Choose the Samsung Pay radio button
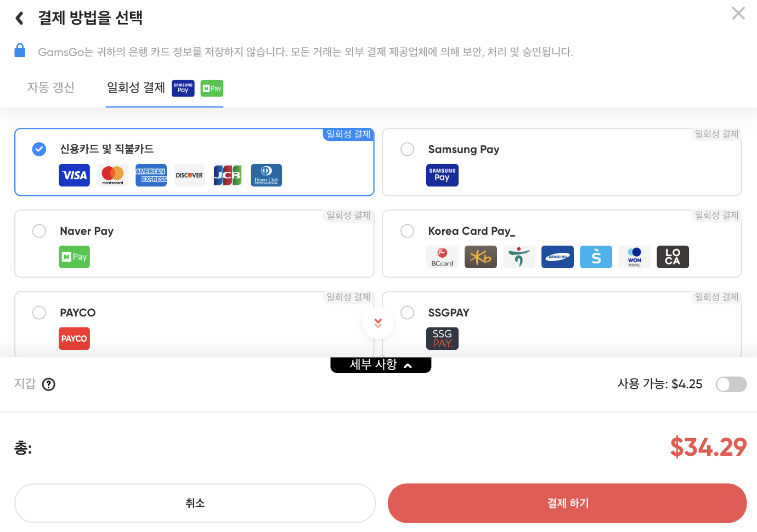This screenshot has height=532, width=757. pos(408,149)
